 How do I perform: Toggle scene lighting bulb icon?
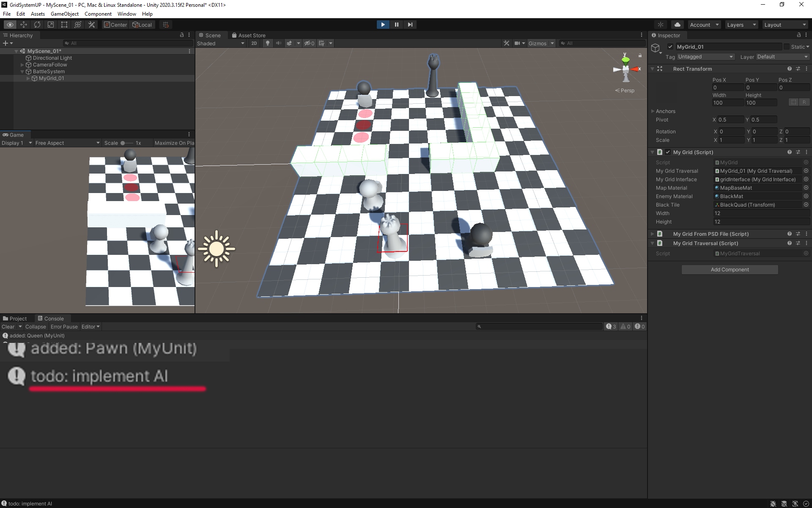[x=267, y=43]
